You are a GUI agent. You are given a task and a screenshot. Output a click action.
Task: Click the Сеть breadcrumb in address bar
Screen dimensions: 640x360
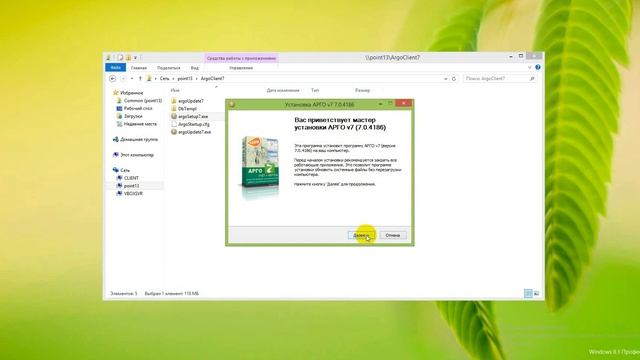[x=164, y=78]
